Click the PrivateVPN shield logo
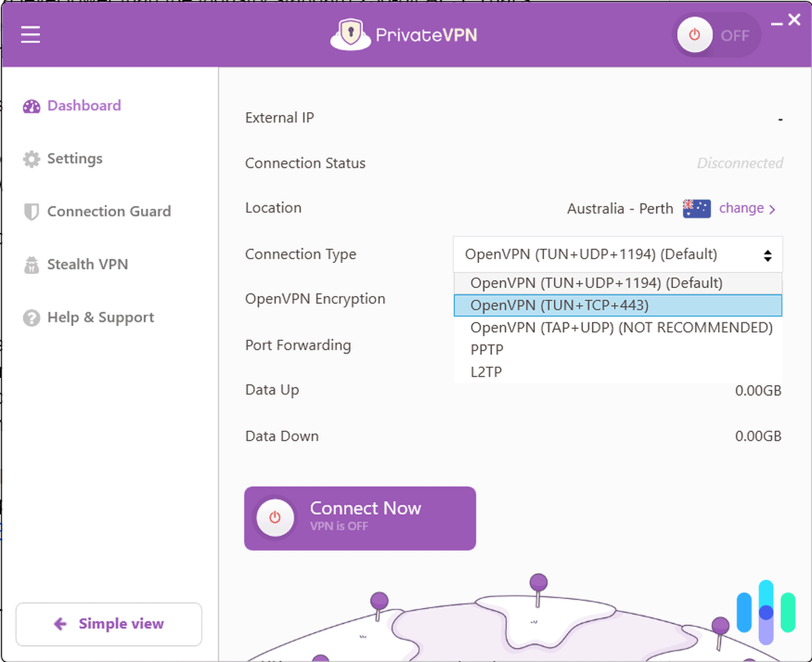This screenshot has height=662, width=812. pos(350,33)
